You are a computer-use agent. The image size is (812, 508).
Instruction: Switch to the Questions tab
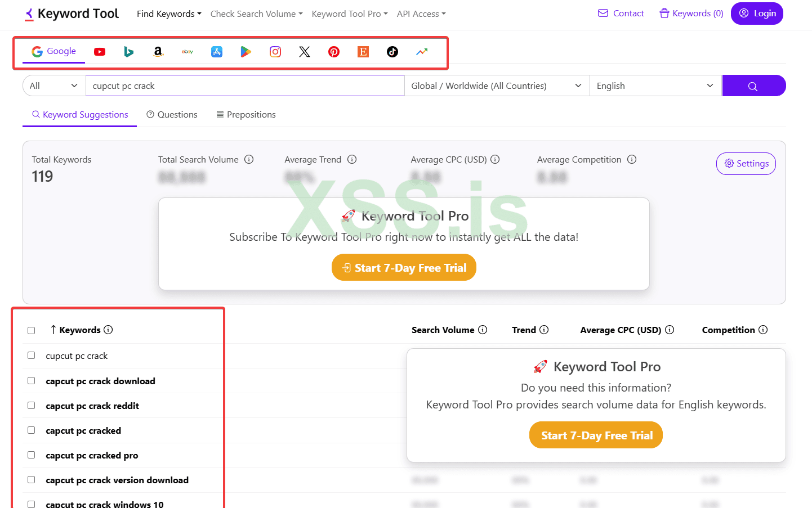click(172, 115)
